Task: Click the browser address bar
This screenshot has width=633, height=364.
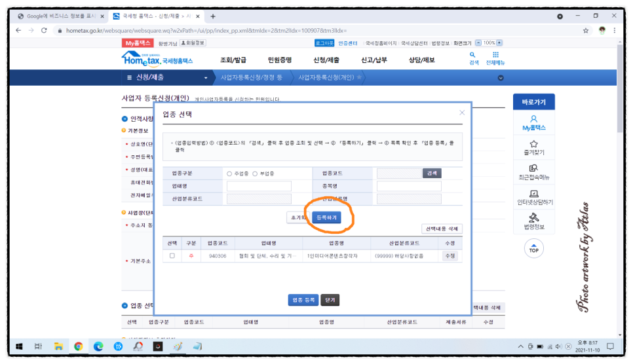Action: click(315, 30)
